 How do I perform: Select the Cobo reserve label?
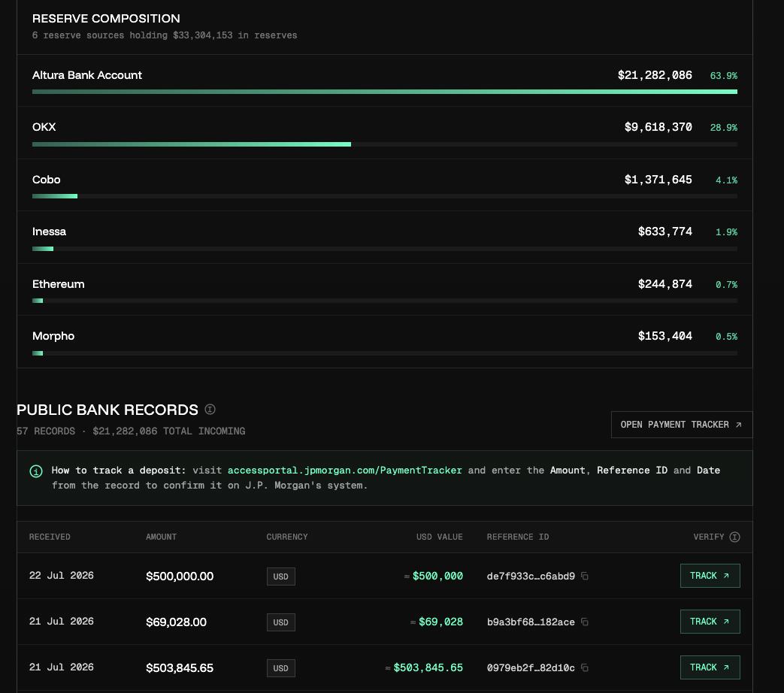(46, 180)
